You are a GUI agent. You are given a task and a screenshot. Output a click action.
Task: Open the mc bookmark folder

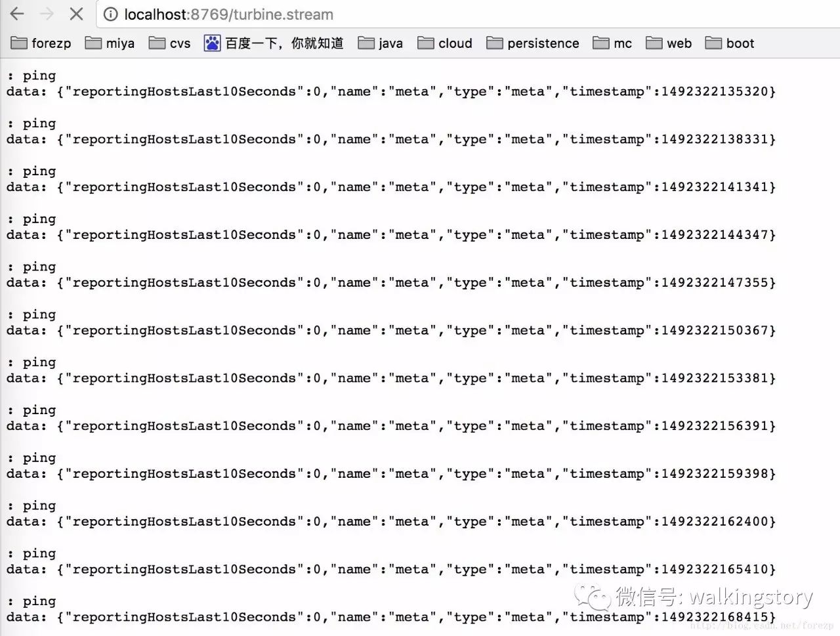[x=612, y=43]
